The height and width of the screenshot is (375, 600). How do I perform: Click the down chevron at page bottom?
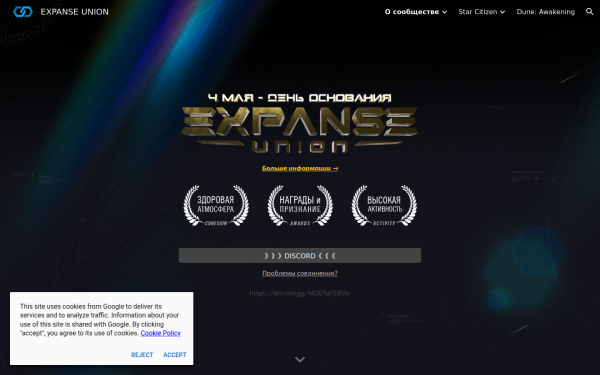300,359
